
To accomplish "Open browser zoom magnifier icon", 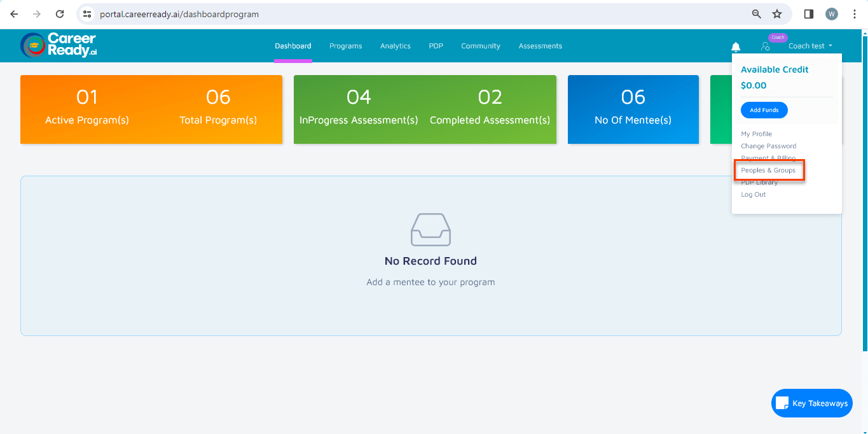I will pyautogui.click(x=757, y=14).
